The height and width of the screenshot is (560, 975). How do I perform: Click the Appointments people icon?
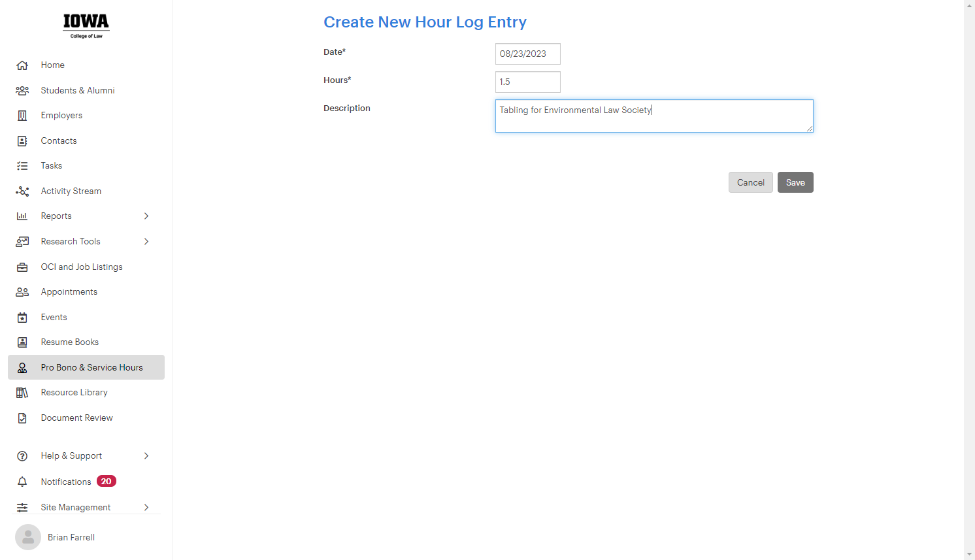tap(22, 292)
